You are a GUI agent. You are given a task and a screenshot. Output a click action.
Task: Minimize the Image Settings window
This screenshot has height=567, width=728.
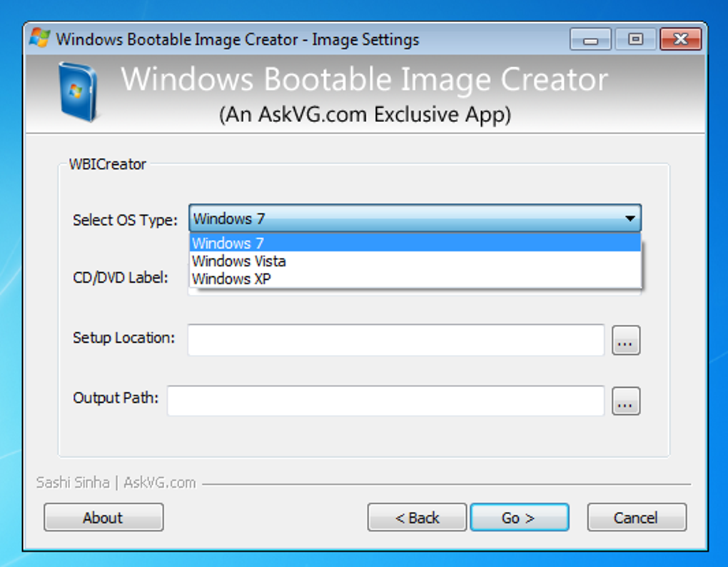[x=590, y=39]
